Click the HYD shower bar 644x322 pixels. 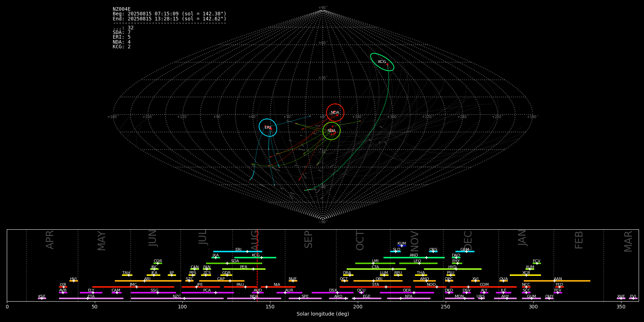coord(453,269)
